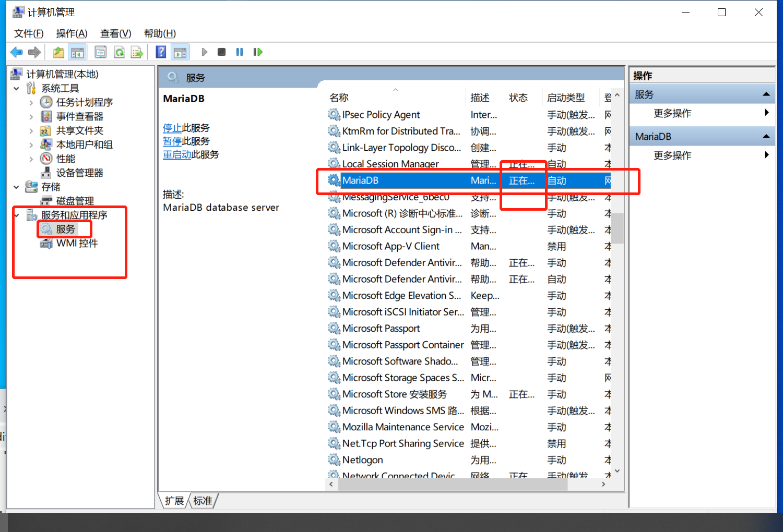
Task: Click the blue Help question-mark toolbar icon
Action: point(161,52)
